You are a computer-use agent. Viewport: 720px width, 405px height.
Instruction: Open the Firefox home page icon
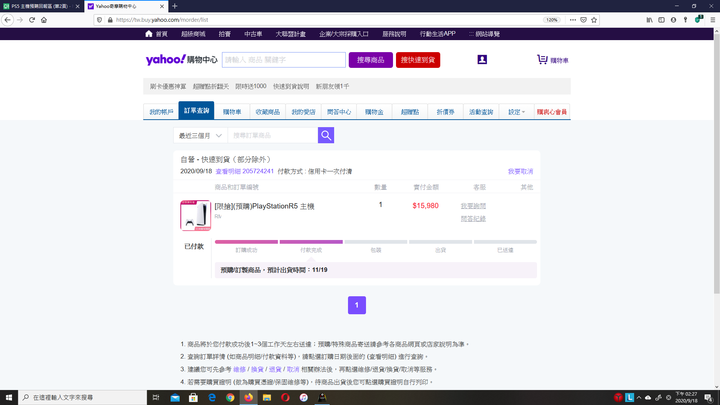pyautogui.click(x=44, y=20)
